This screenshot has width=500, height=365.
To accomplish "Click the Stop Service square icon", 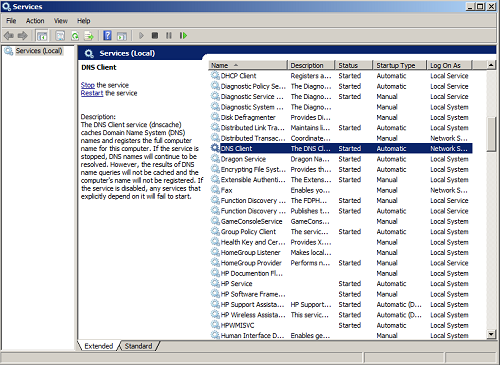I will (x=155, y=35).
